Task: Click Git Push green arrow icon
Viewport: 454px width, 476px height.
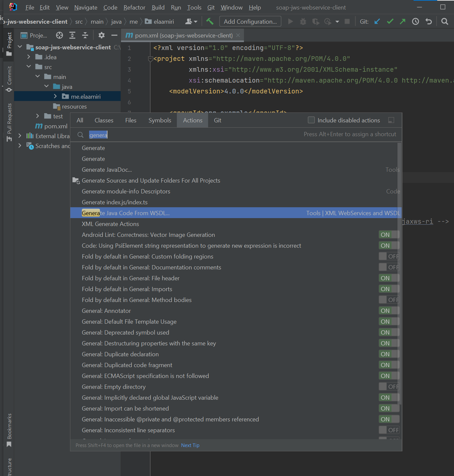Action: point(402,21)
